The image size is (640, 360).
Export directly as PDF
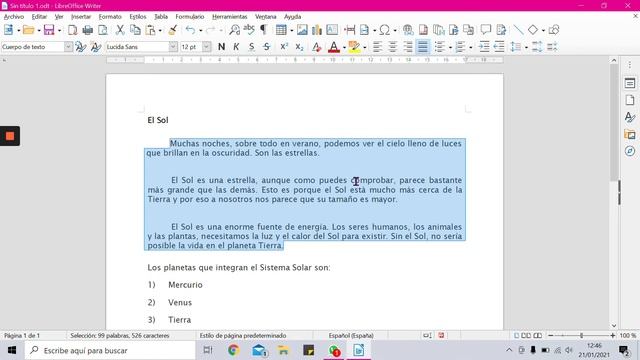click(73, 30)
